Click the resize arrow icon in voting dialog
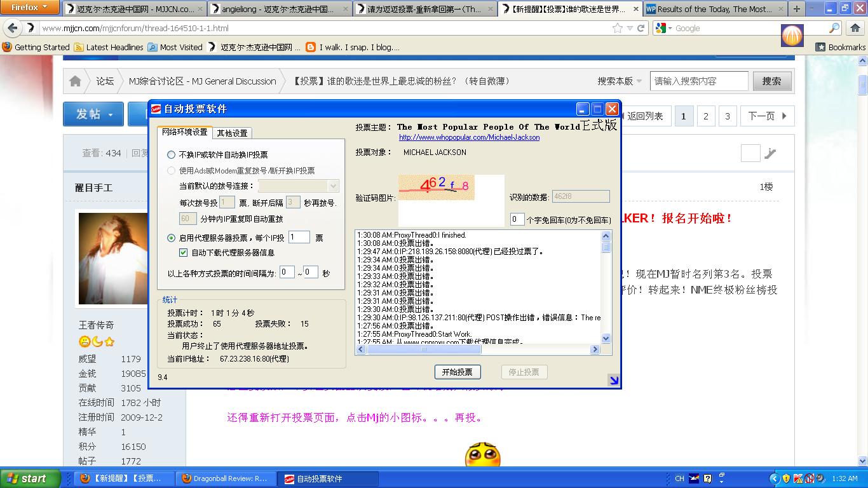 point(613,380)
